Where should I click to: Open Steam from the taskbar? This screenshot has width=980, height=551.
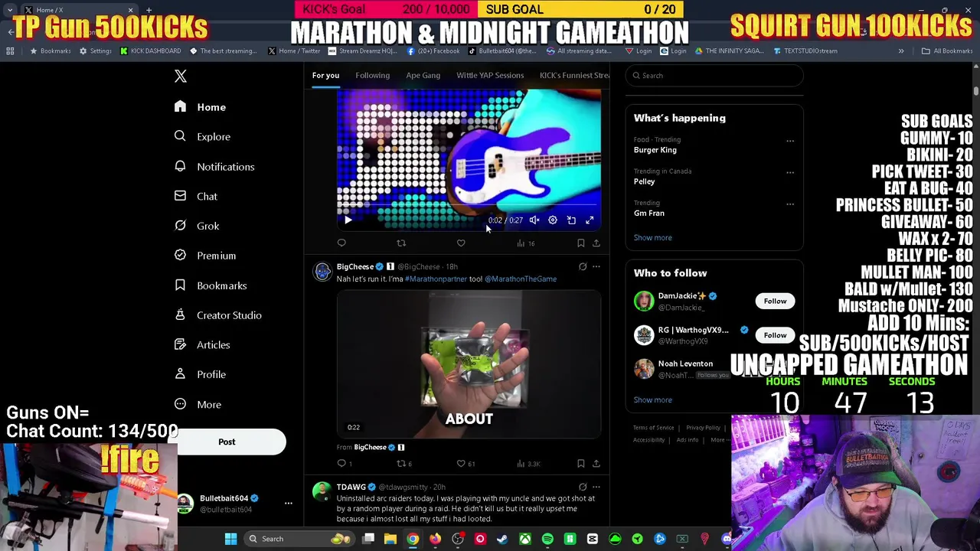coord(502,539)
